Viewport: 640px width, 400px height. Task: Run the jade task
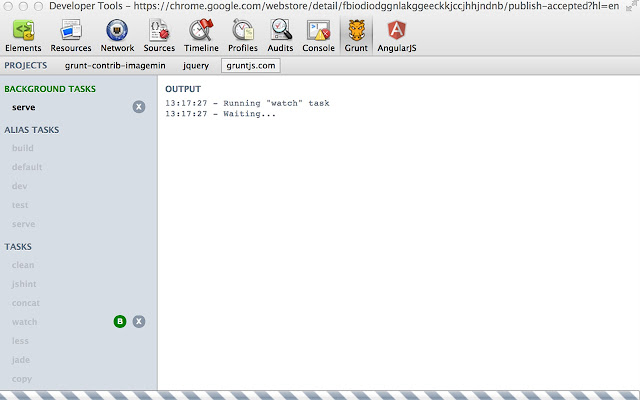[21, 360]
